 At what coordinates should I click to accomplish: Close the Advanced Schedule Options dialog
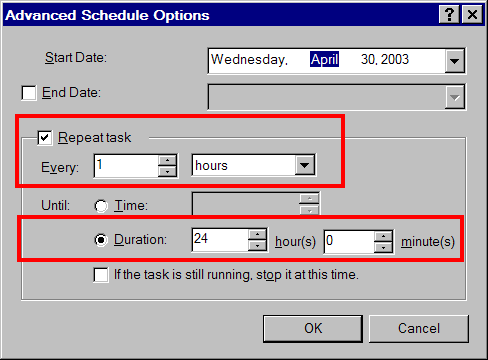tap(472, 15)
